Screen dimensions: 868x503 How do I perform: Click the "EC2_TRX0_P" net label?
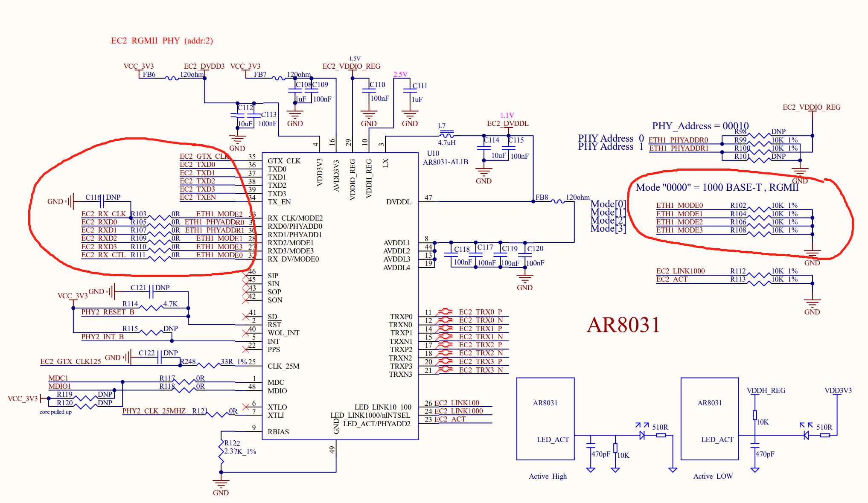pyautogui.click(x=481, y=312)
